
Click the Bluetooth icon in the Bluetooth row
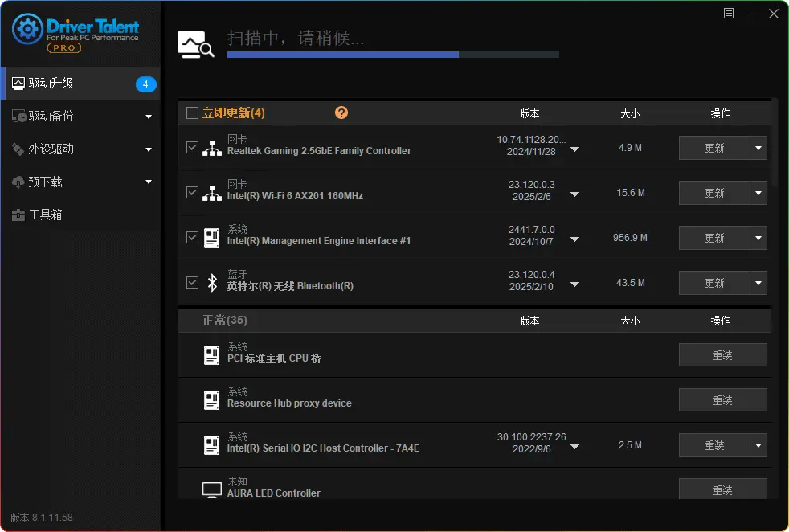pos(212,283)
